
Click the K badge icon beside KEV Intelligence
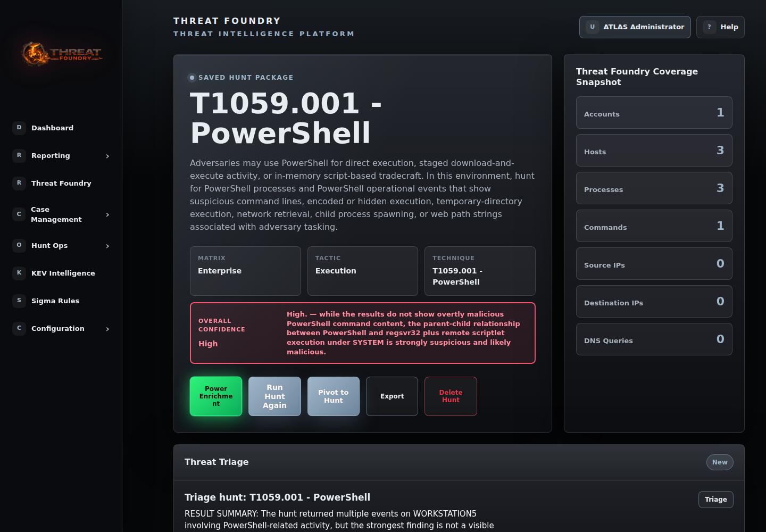pyautogui.click(x=19, y=273)
